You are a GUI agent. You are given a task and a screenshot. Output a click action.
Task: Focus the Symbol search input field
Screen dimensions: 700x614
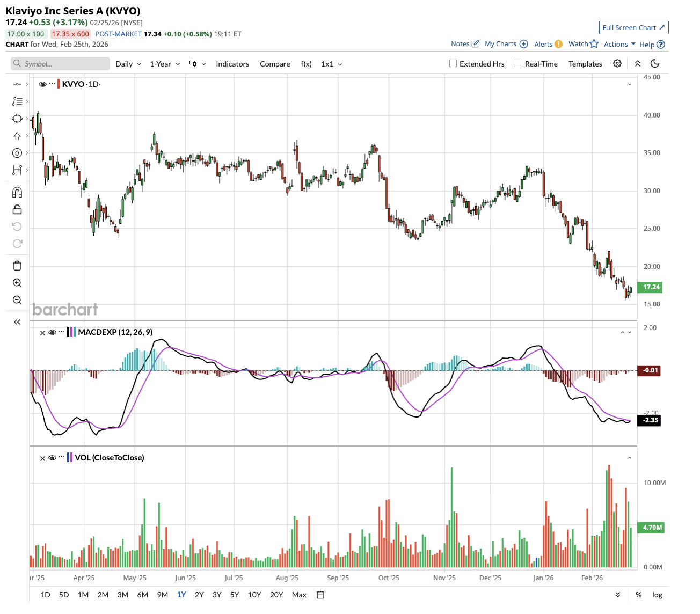click(x=60, y=64)
